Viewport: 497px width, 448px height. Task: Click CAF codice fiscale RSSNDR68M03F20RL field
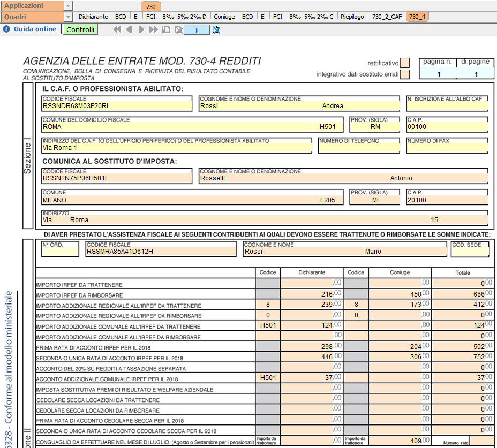[x=117, y=106]
